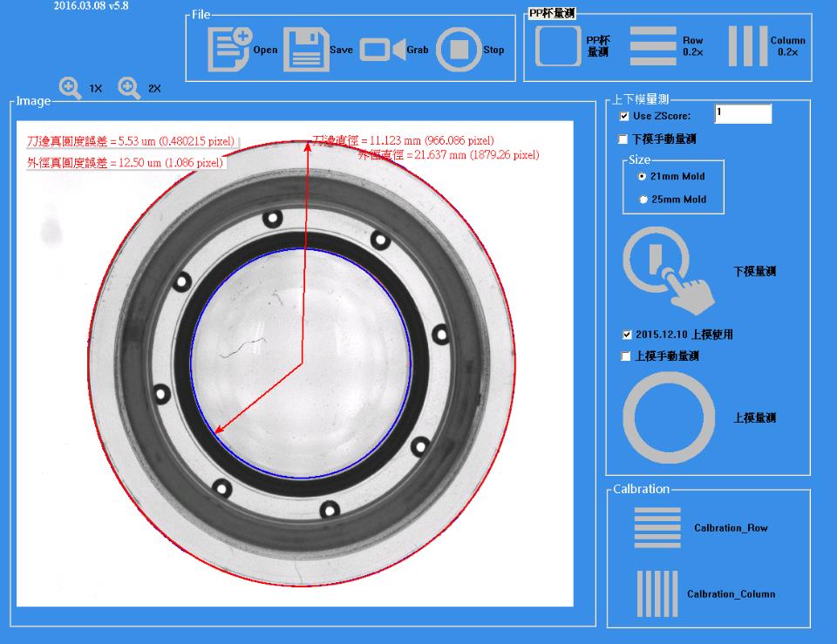
Task: Select the Row 0.2x icon
Action: 653,46
